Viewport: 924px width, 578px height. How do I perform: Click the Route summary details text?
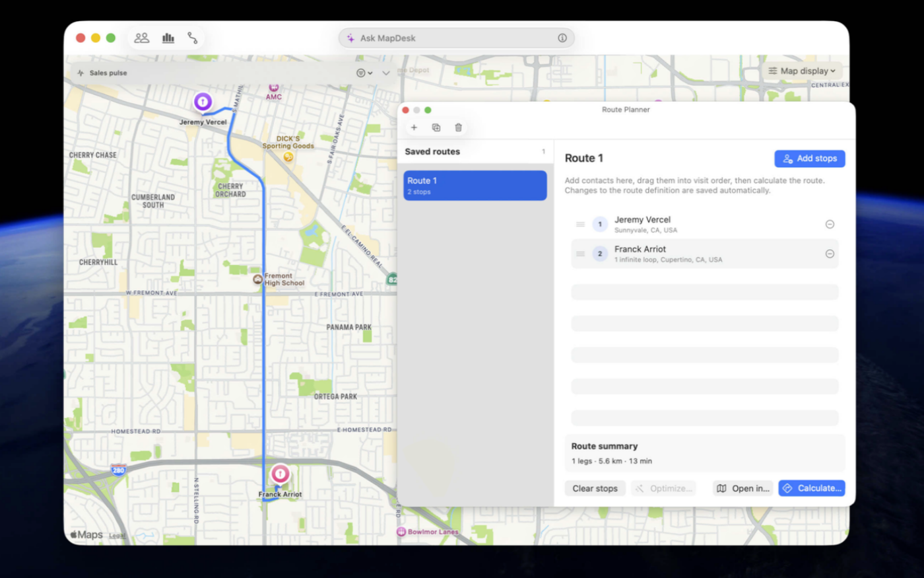tap(612, 461)
